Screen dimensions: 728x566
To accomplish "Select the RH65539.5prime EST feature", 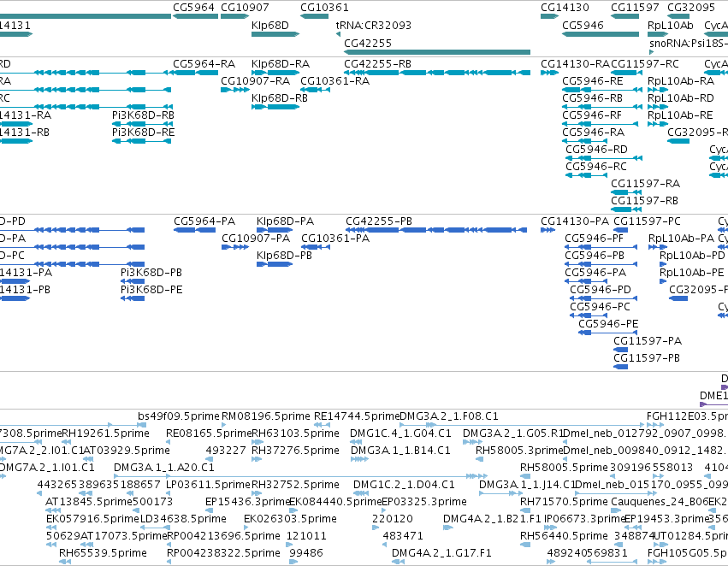I will coord(65,563).
